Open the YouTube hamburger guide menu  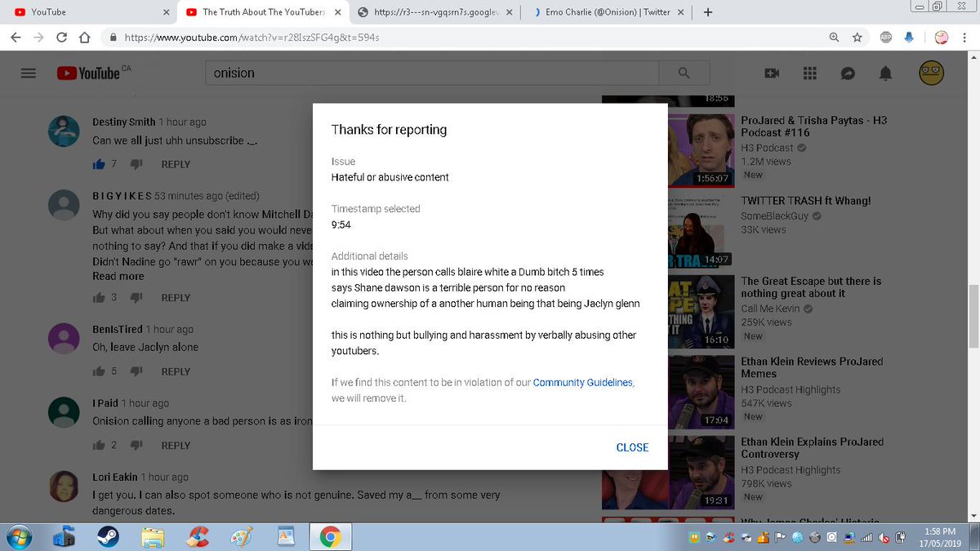click(29, 73)
